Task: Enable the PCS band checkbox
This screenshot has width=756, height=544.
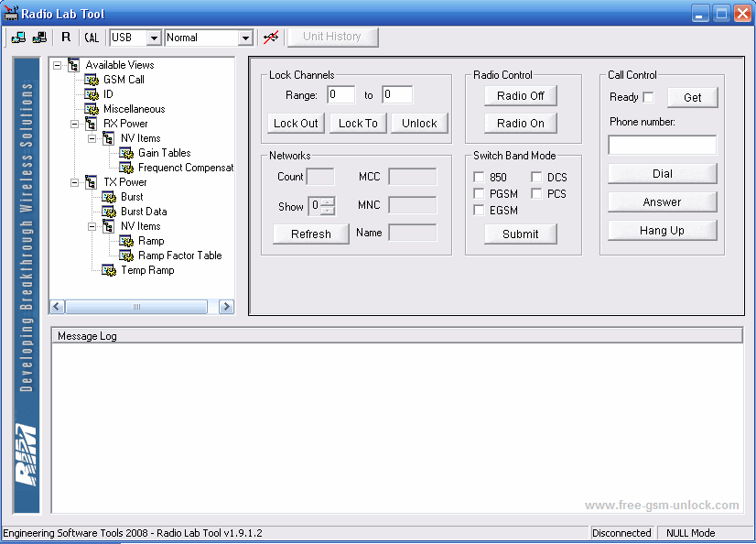Action: point(536,193)
